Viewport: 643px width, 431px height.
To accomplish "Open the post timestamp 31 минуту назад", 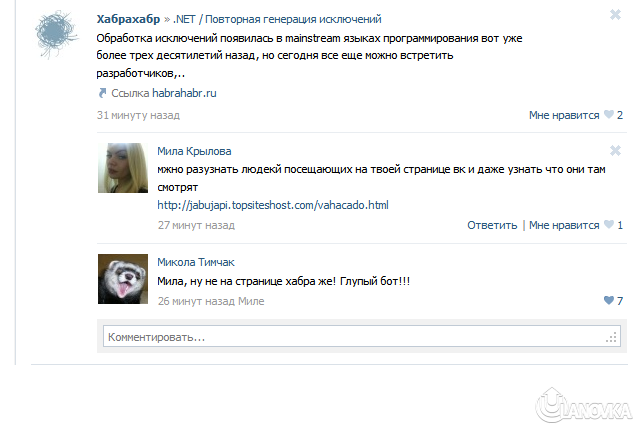I will click(x=138, y=115).
